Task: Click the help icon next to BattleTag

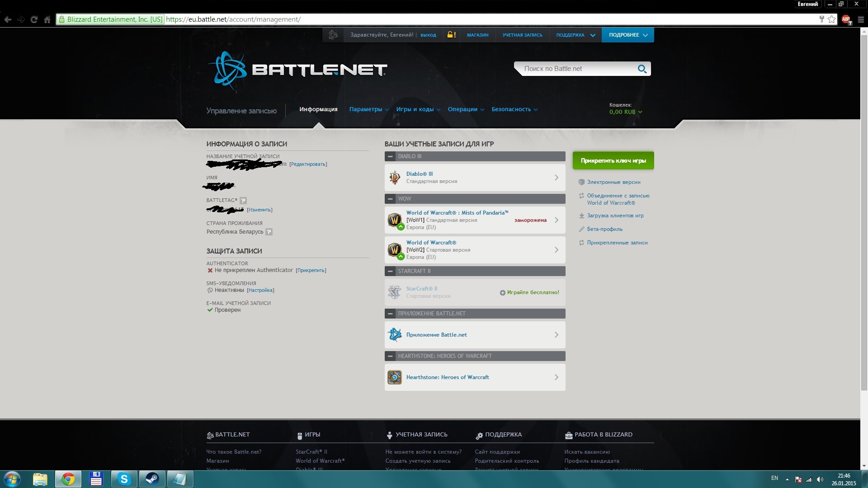Action: pos(243,201)
